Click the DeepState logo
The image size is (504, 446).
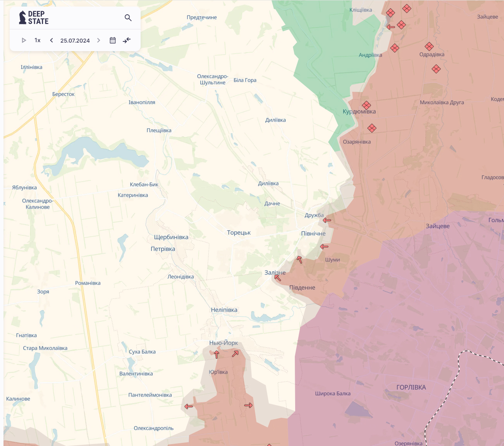[x=34, y=18]
